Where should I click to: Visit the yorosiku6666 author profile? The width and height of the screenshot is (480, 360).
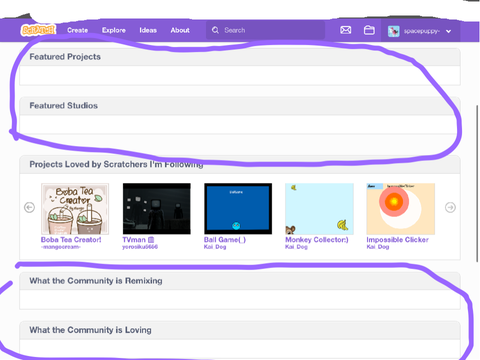tap(140, 247)
